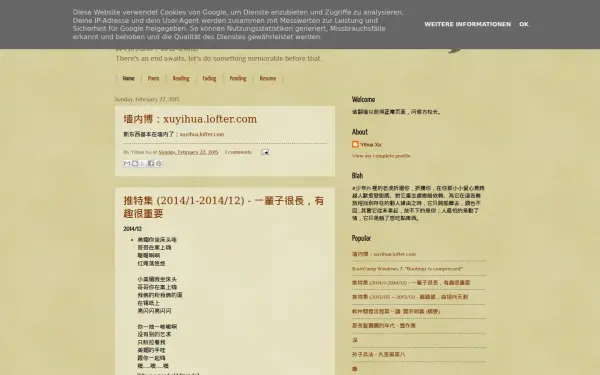Screen dimensions: 600x375
Task: Click the 2014/12 subheading in post
Action: click(x=132, y=229)
